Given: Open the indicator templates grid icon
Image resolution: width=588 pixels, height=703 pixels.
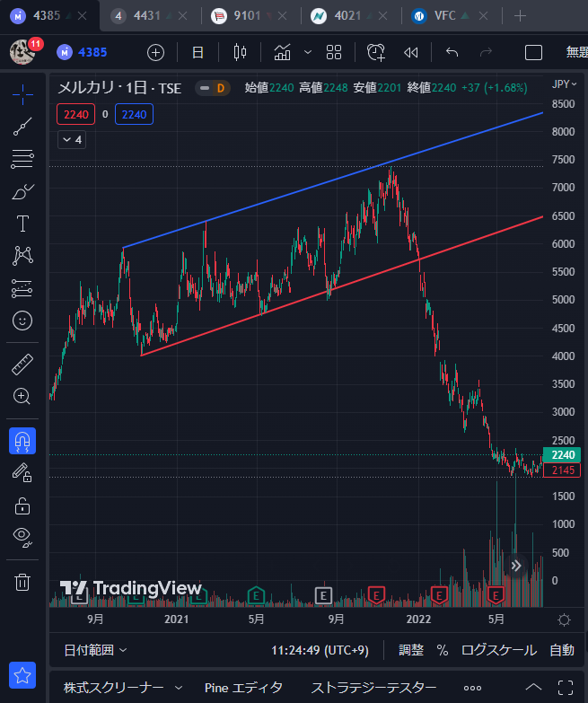Looking at the screenshot, I should (334, 52).
